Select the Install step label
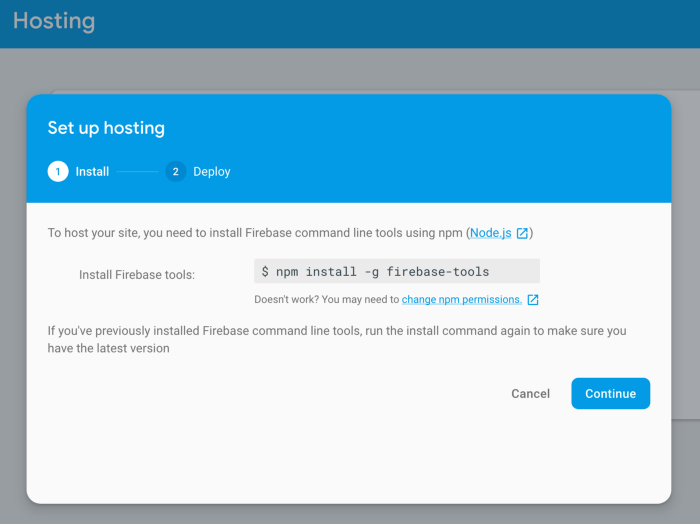The height and width of the screenshot is (524, 700). pos(92,171)
